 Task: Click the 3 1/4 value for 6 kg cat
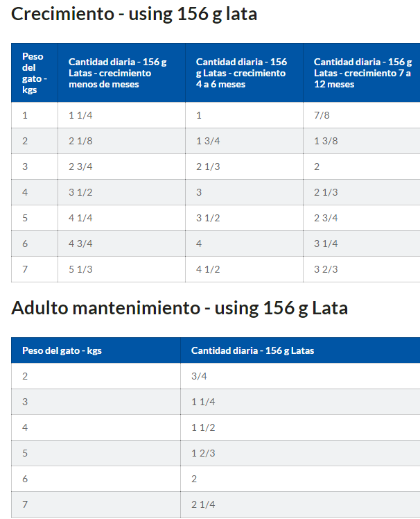tap(326, 244)
